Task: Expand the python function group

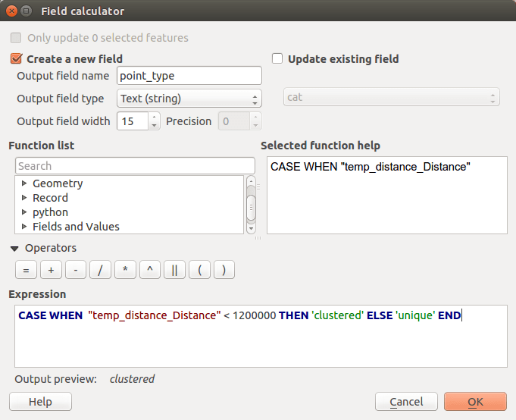Action: (24, 212)
